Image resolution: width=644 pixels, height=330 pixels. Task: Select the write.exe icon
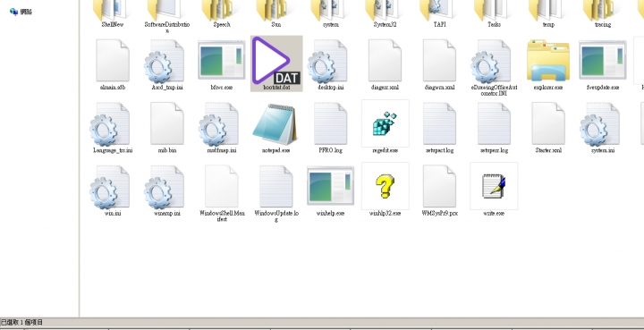(x=494, y=186)
